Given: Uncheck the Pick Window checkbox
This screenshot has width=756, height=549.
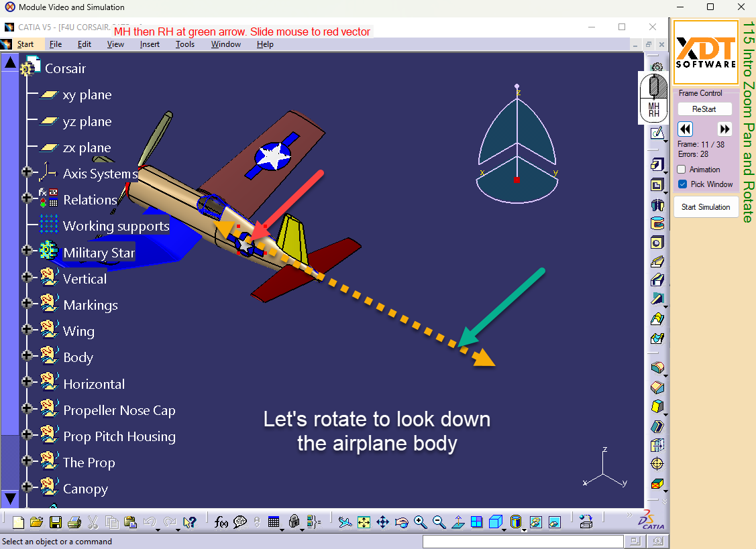Looking at the screenshot, I should (683, 184).
